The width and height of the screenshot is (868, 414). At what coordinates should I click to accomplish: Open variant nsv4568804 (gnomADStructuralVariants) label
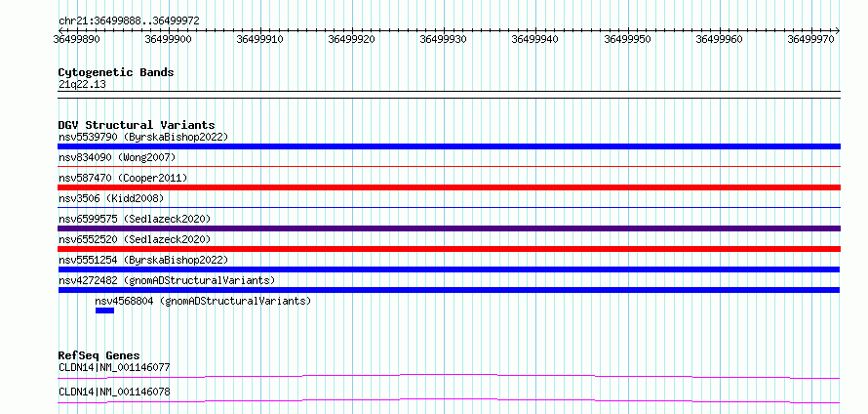pos(203,301)
